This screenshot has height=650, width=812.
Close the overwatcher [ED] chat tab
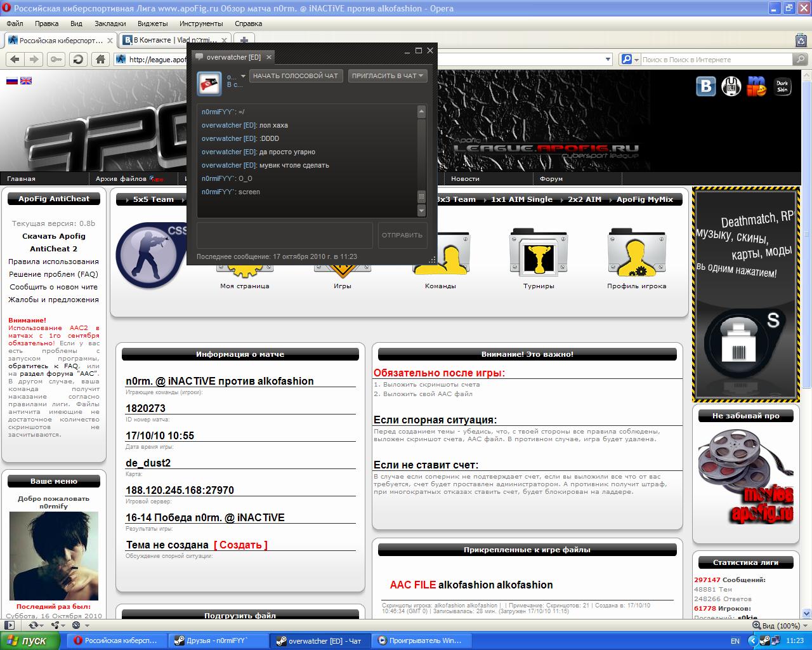[268, 57]
